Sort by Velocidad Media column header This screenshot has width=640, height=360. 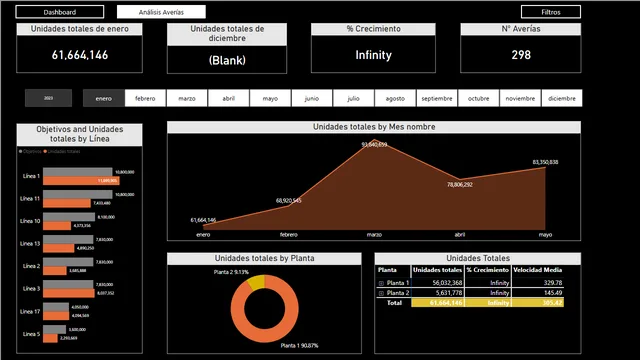(538, 270)
